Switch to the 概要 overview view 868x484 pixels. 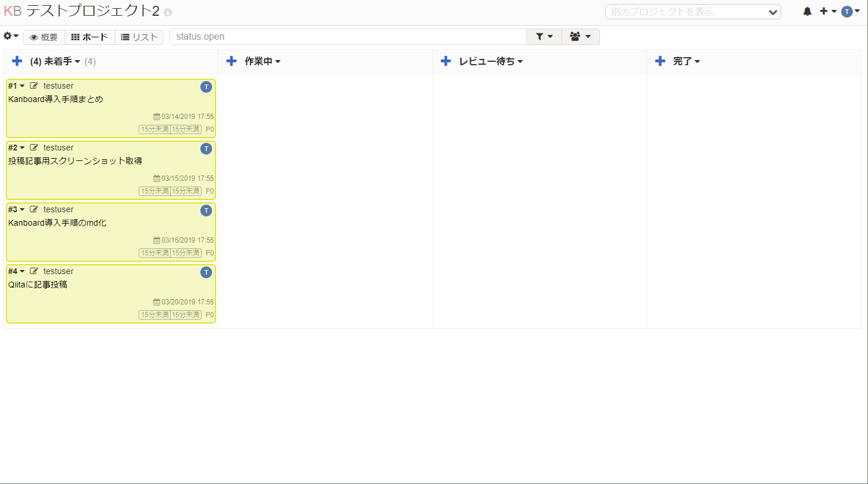(x=44, y=37)
